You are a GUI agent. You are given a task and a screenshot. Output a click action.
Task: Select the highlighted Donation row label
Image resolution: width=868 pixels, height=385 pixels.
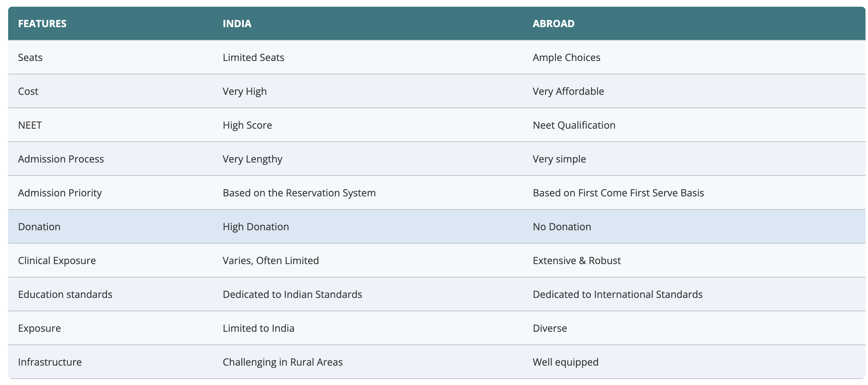pos(39,227)
